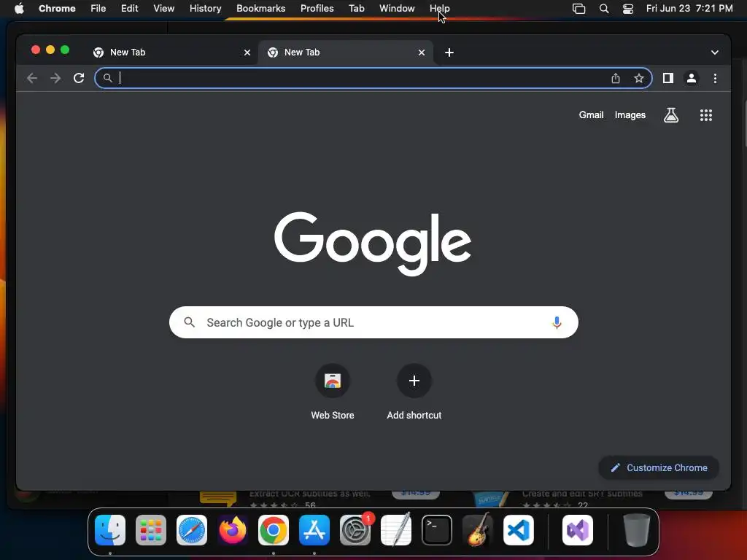Open Control Center from menu bar

(628, 9)
